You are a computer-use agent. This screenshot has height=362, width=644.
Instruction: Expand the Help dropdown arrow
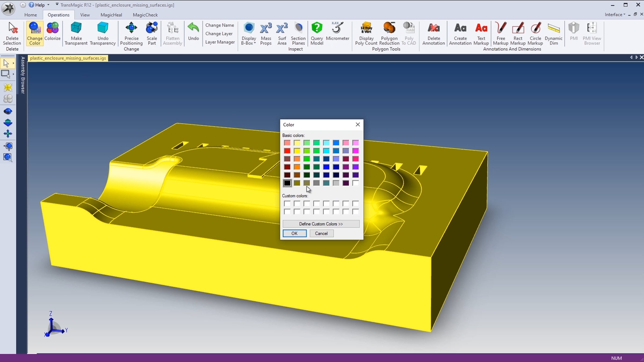(x=48, y=5)
